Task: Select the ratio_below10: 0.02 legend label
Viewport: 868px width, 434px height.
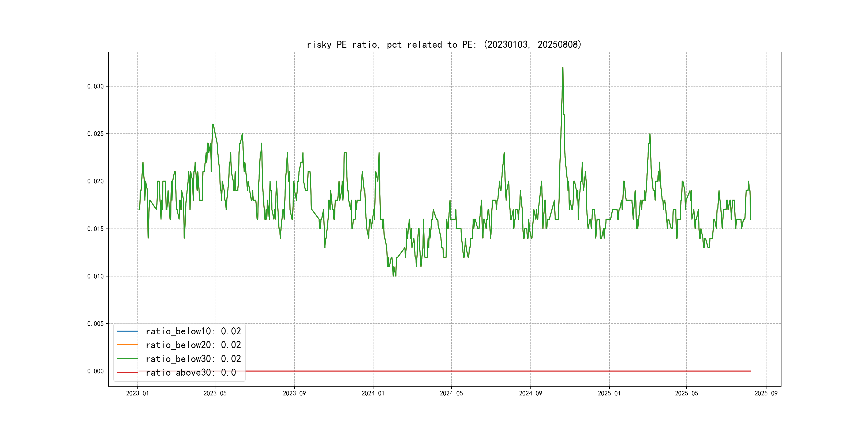Action: click(193, 331)
